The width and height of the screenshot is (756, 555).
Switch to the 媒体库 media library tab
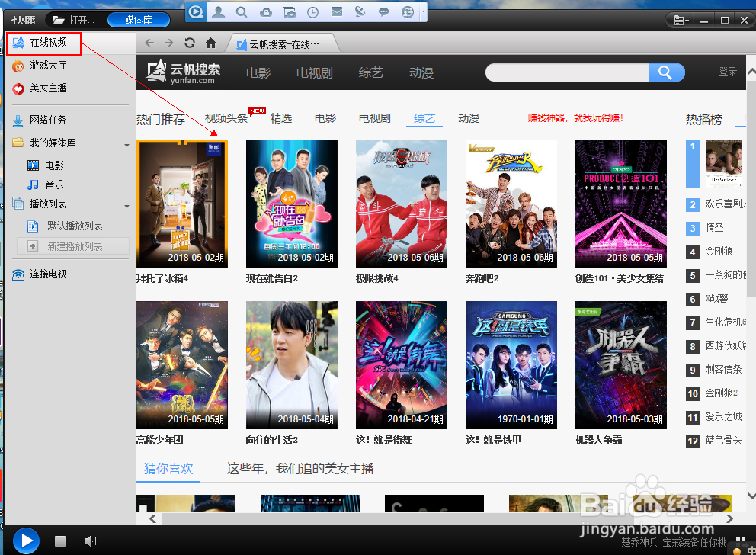139,20
